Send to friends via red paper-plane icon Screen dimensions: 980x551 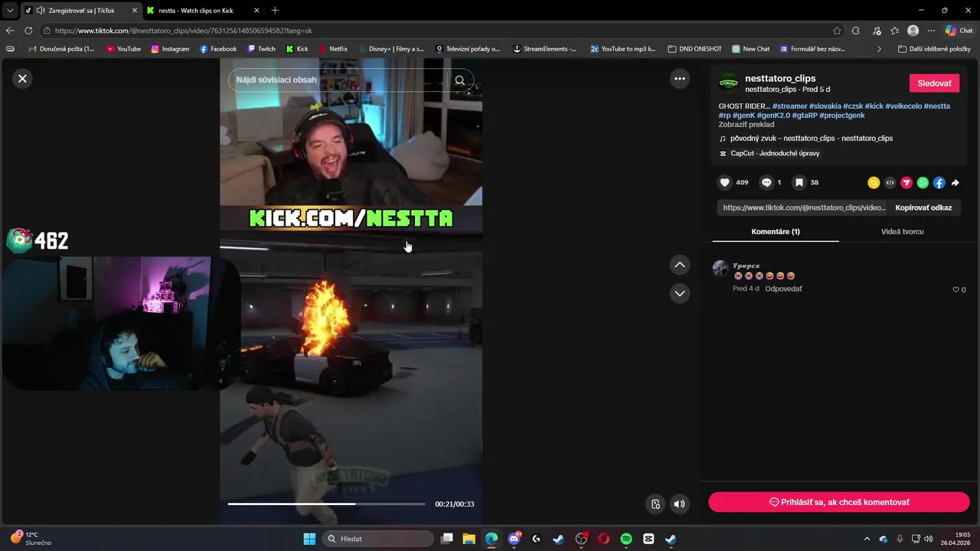906,183
